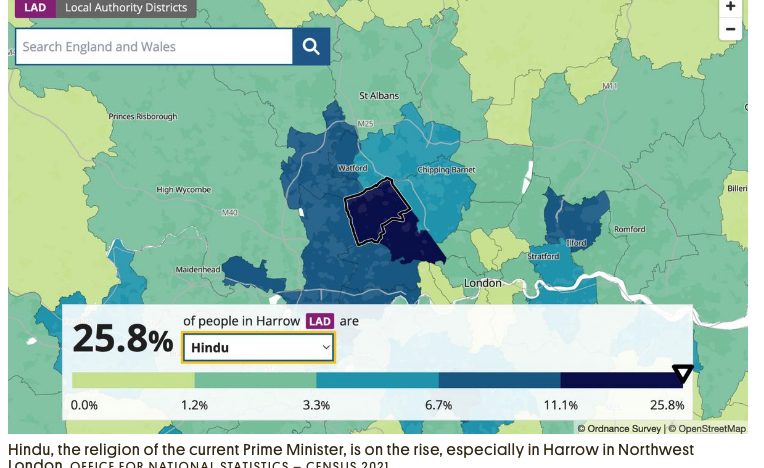764x468 pixels.
Task: Click the darkest navy legend swatch
Action: [620, 381]
